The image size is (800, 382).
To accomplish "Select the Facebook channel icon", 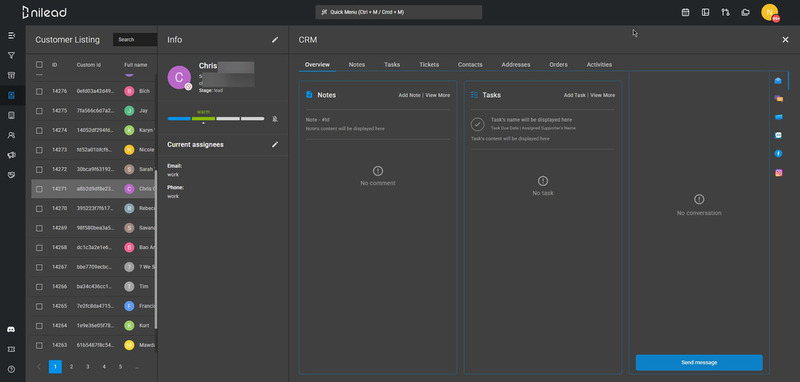I will tap(778, 154).
